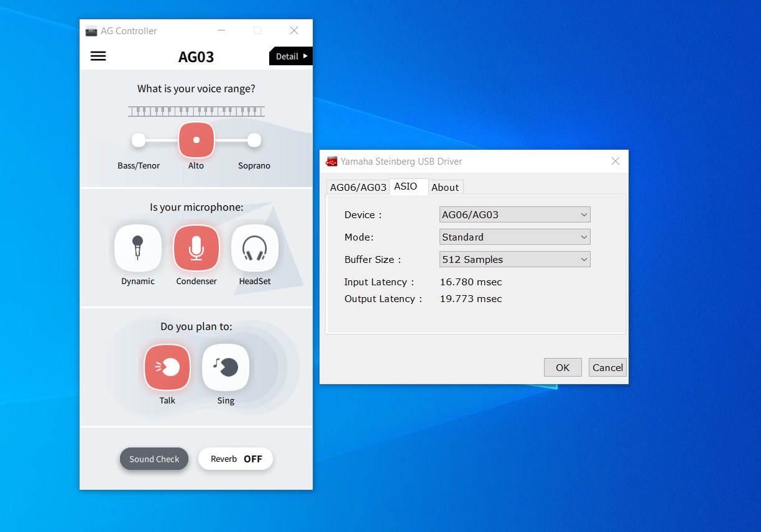The image size is (761, 532).
Task: Click the "Device :" label
Action: pyautogui.click(x=363, y=215)
